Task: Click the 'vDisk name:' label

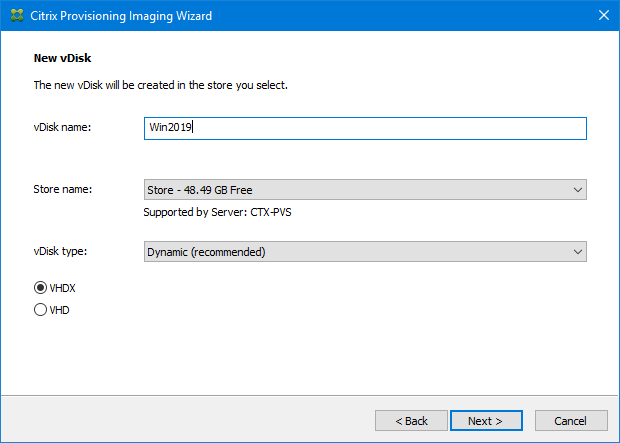Action: (62, 127)
